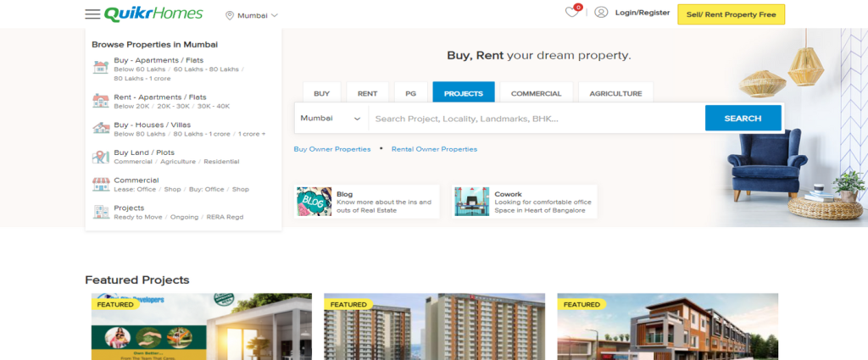Open Buy - Houses / Villas link
868x360 pixels.
tap(153, 125)
